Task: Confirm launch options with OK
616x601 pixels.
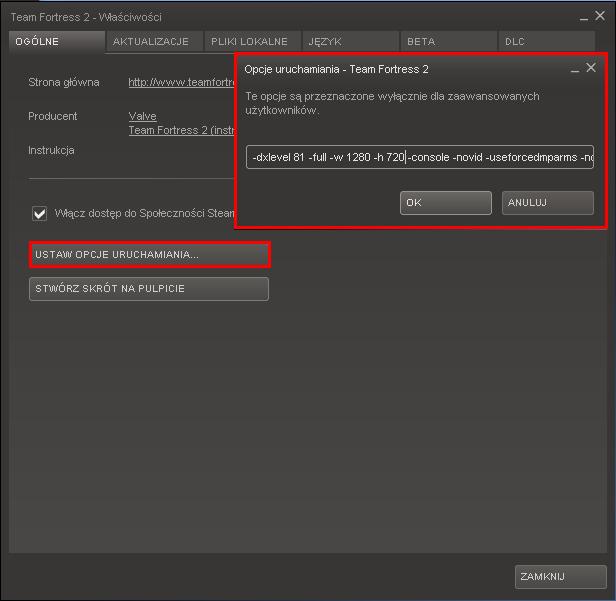Action: (446, 203)
